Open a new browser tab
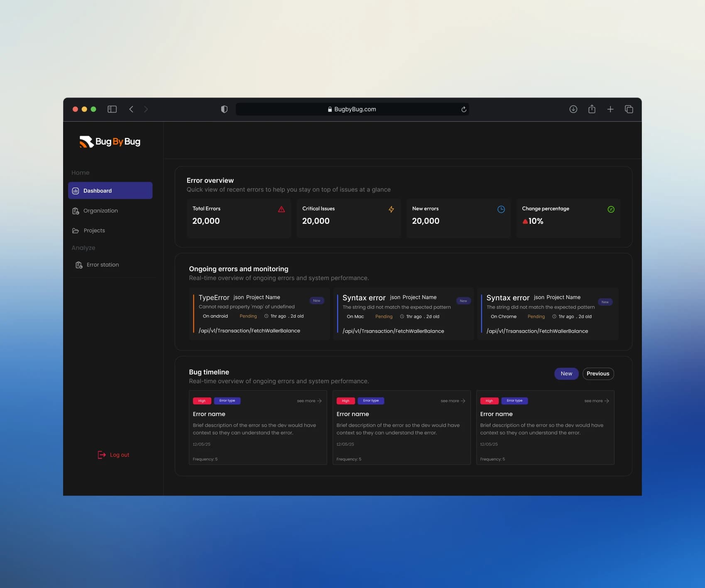Viewport: 705px width, 588px height. 610,109
